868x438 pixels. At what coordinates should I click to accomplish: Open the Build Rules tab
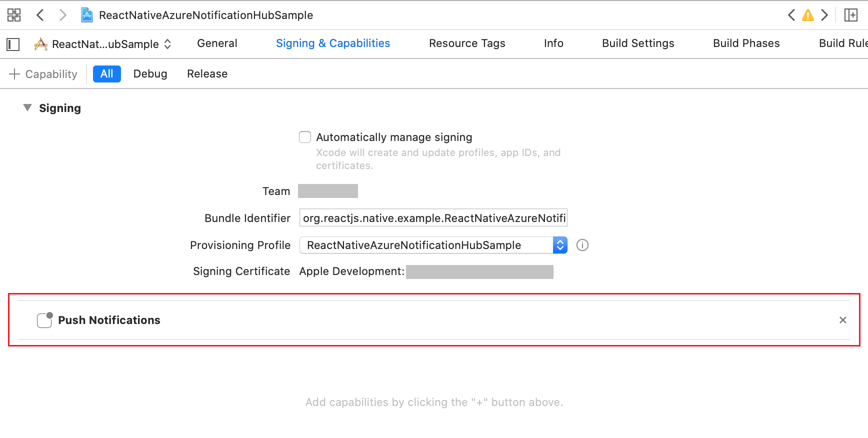[x=843, y=43]
